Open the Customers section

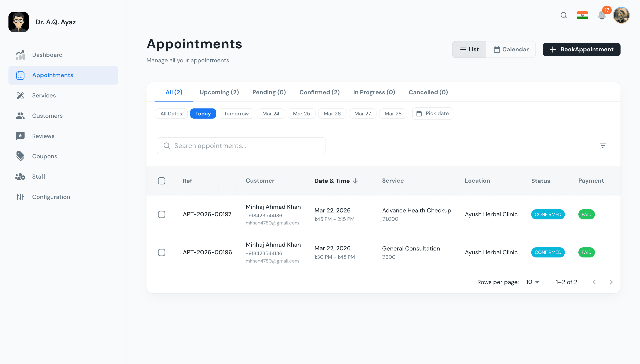[47, 116]
